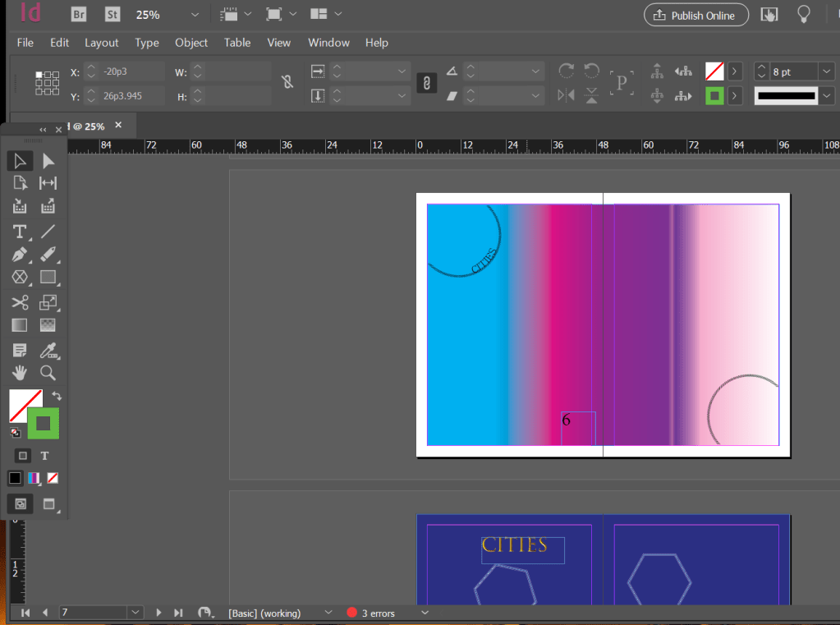Click the 3 errors preflight indicator
This screenshot has width=840, height=625.
coord(370,613)
